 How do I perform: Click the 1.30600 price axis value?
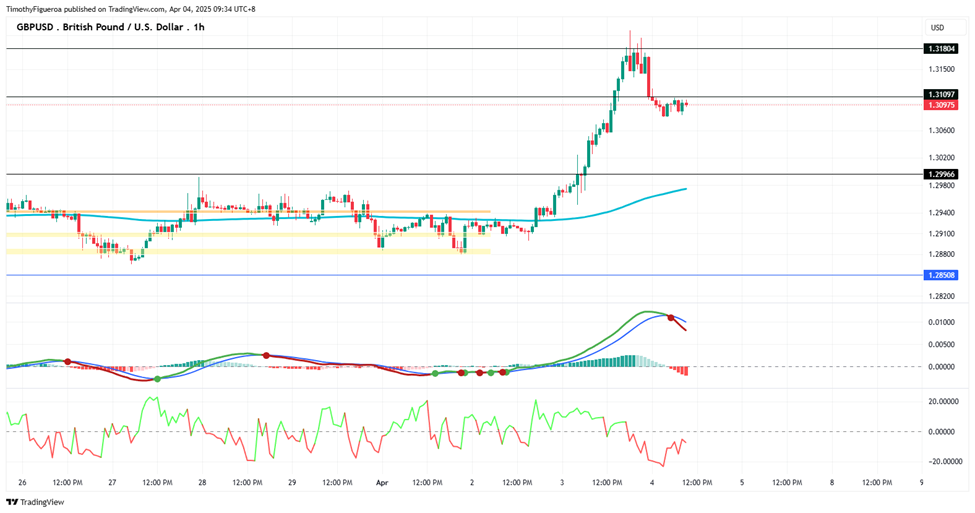pos(941,131)
